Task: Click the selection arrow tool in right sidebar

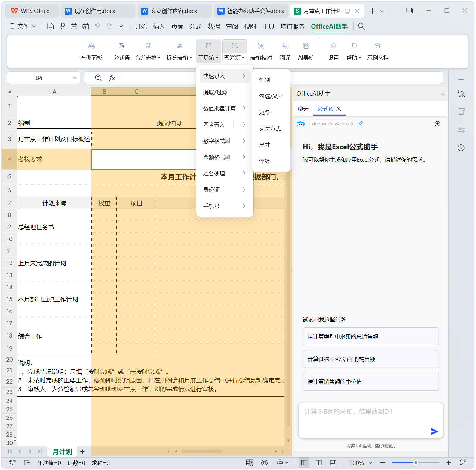Action: click(x=461, y=94)
